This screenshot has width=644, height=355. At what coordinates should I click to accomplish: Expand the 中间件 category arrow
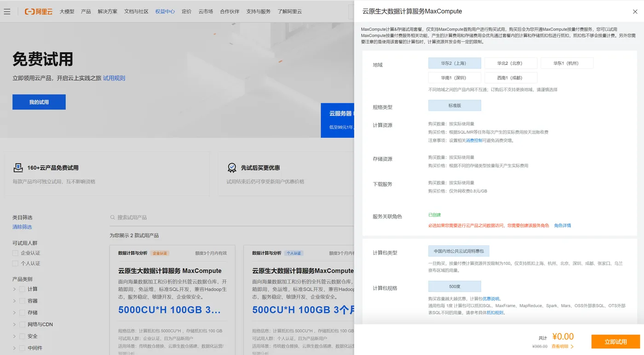pyautogui.click(x=14, y=348)
